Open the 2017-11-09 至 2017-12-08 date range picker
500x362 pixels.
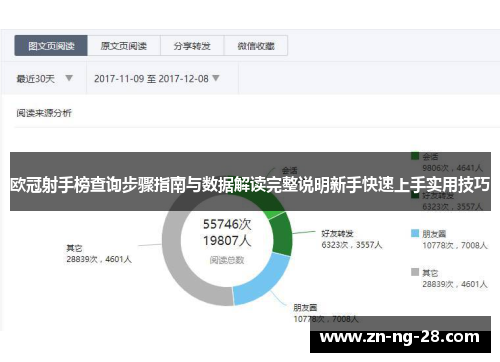click(x=157, y=79)
